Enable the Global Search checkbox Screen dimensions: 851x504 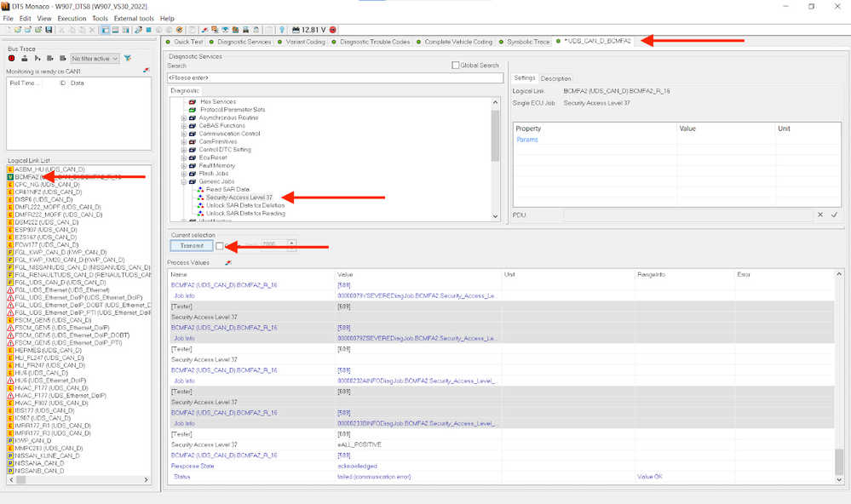(456, 65)
